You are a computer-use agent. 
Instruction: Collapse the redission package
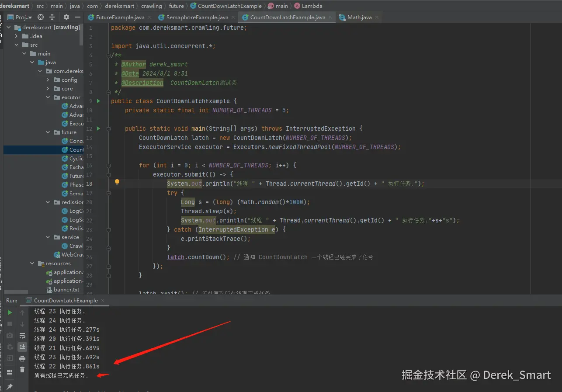click(x=48, y=202)
